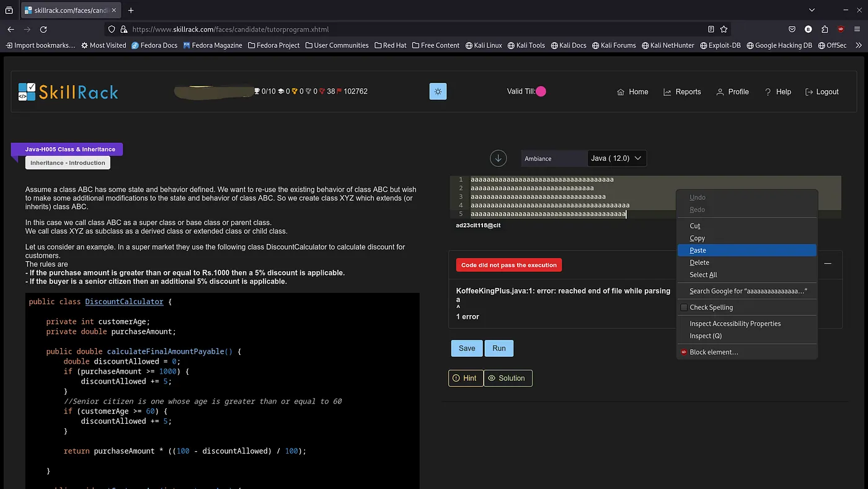Click the circled down-arrow icon above editor

498,158
